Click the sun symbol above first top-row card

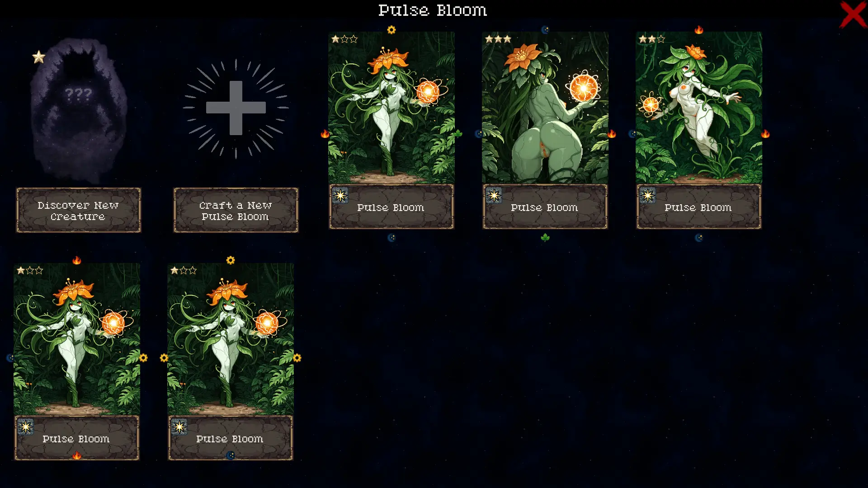(392, 30)
